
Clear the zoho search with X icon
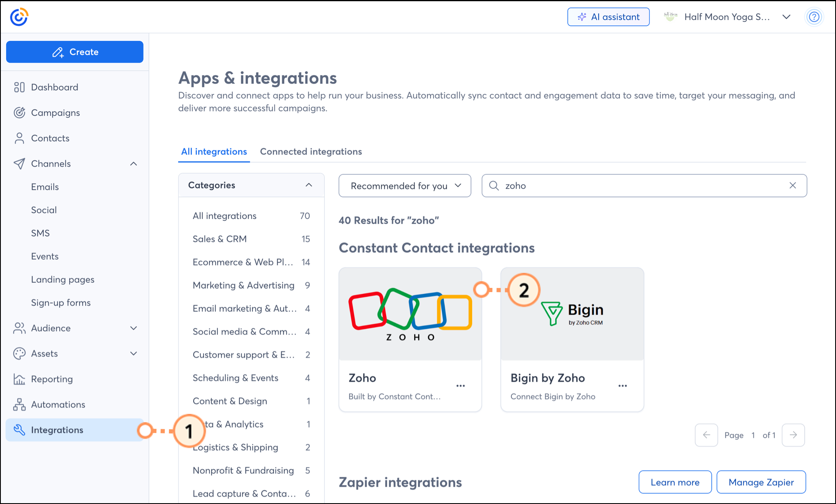click(793, 186)
